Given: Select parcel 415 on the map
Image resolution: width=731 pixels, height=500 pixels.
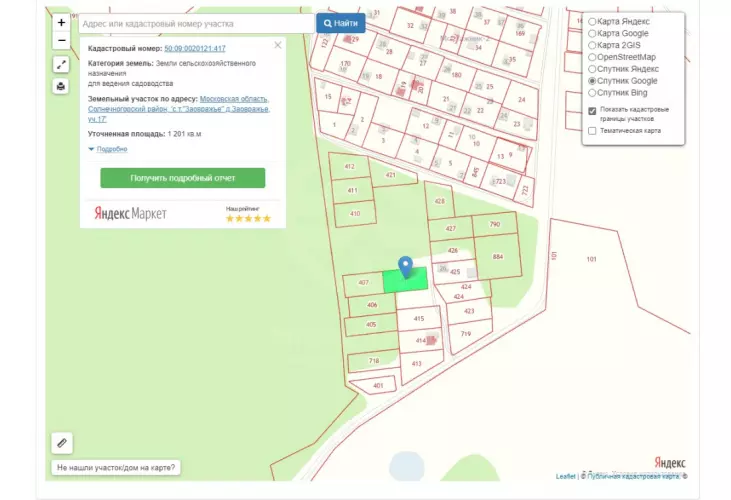Looking at the screenshot, I should [x=419, y=319].
